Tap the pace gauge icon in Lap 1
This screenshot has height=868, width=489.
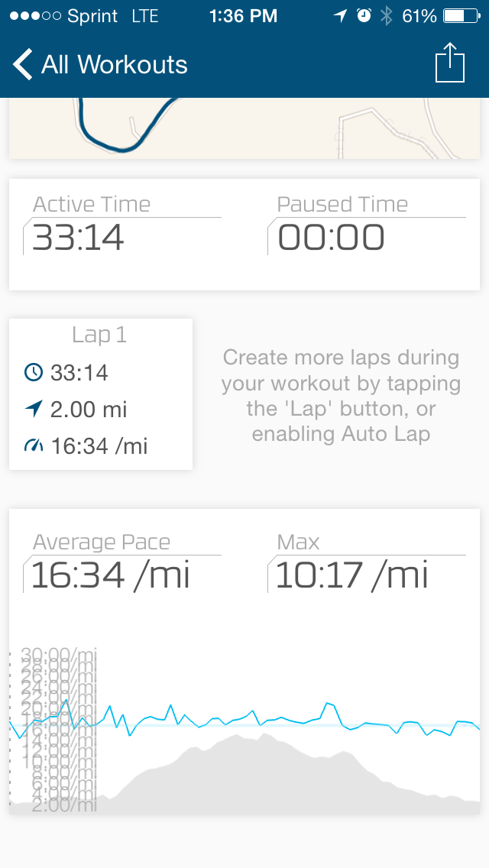34,446
